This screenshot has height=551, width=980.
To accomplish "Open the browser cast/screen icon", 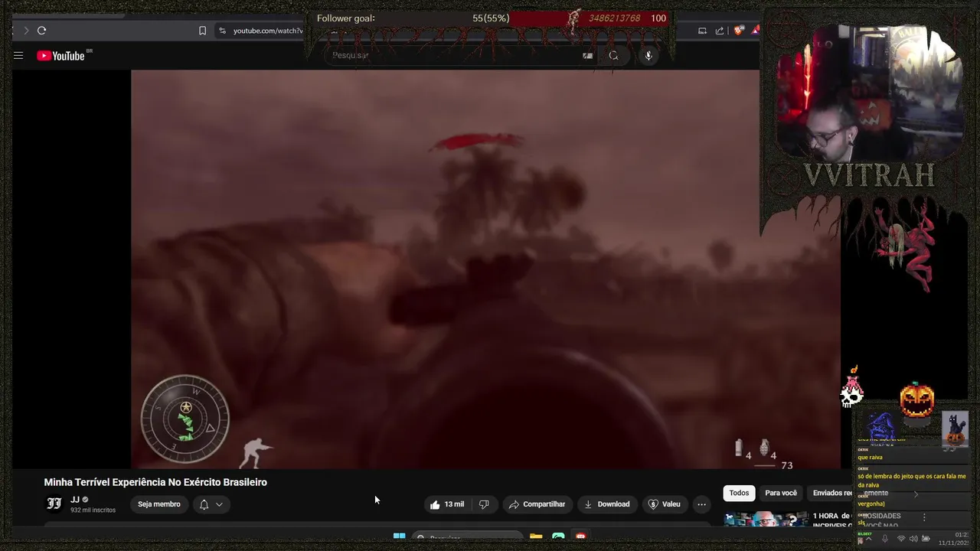I will click(702, 31).
